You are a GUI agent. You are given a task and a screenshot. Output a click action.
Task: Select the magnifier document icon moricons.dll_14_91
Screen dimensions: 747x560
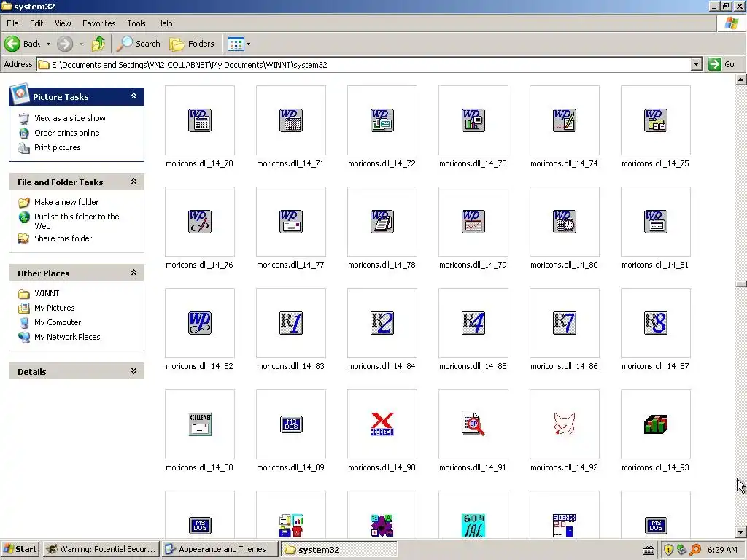click(473, 425)
